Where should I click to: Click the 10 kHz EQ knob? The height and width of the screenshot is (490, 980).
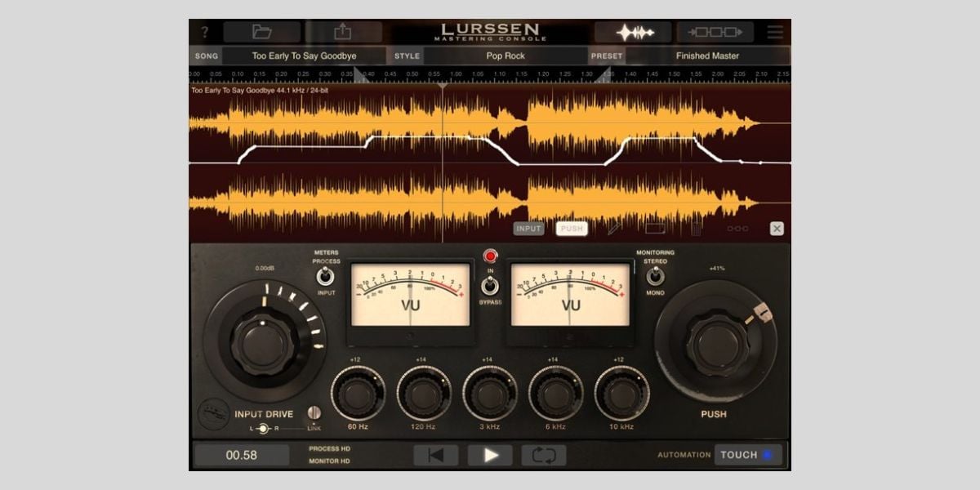[x=621, y=394]
